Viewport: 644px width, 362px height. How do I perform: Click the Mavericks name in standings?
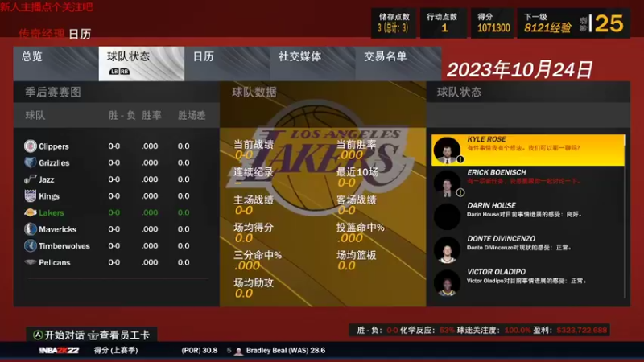point(57,229)
